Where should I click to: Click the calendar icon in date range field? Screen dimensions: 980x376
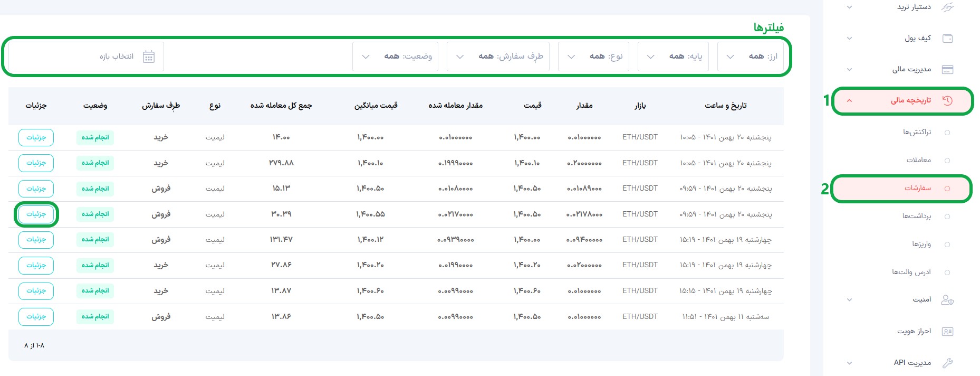click(149, 57)
